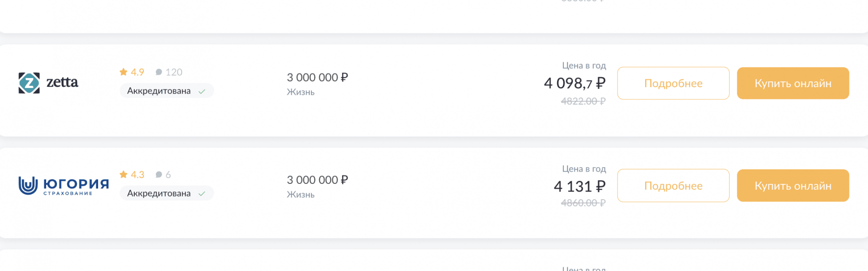Open Zetta's 120 reviews count
Screen dimensions: 868x271
pyautogui.click(x=174, y=72)
